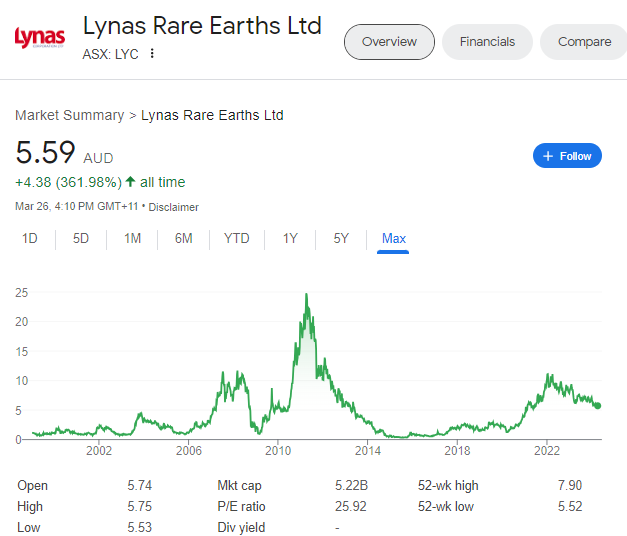Switch chart to 1Y range

(290, 238)
